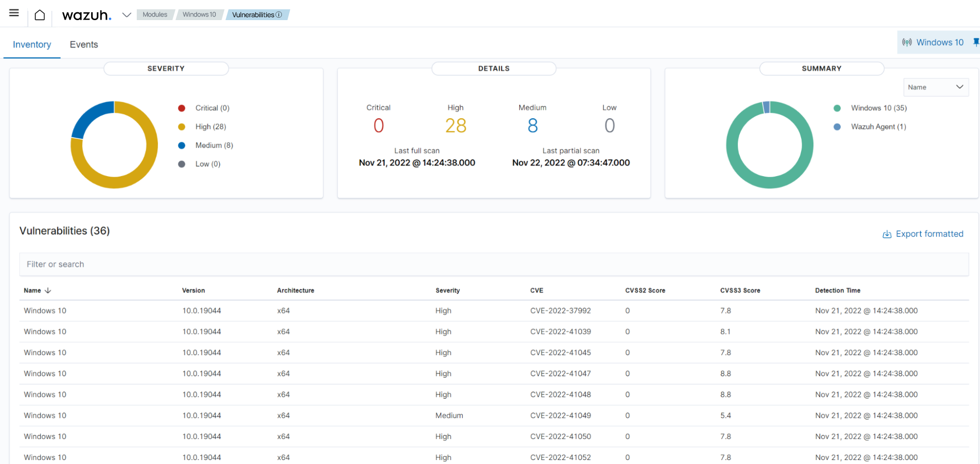Viewport: 980px width, 464px height.
Task: Open the Windows 10 breadcrumb
Action: pyautogui.click(x=199, y=15)
